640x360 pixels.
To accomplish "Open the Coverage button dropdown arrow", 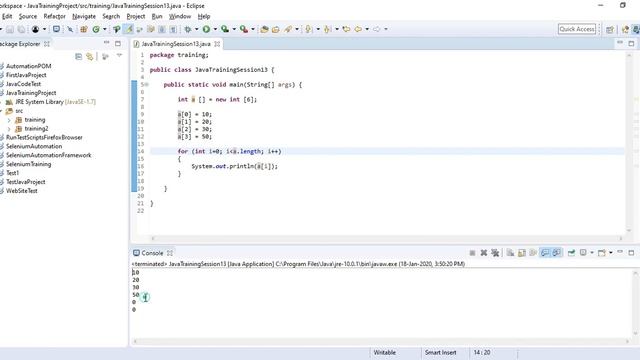I will tap(234, 29).
